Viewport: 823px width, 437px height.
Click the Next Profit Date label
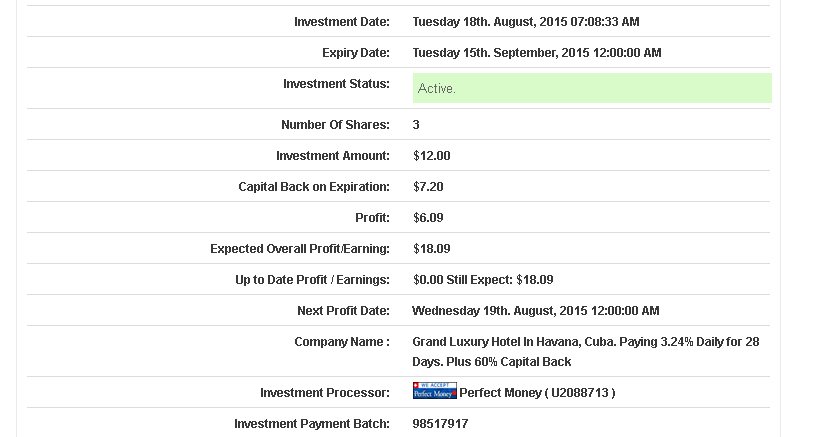point(343,311)
